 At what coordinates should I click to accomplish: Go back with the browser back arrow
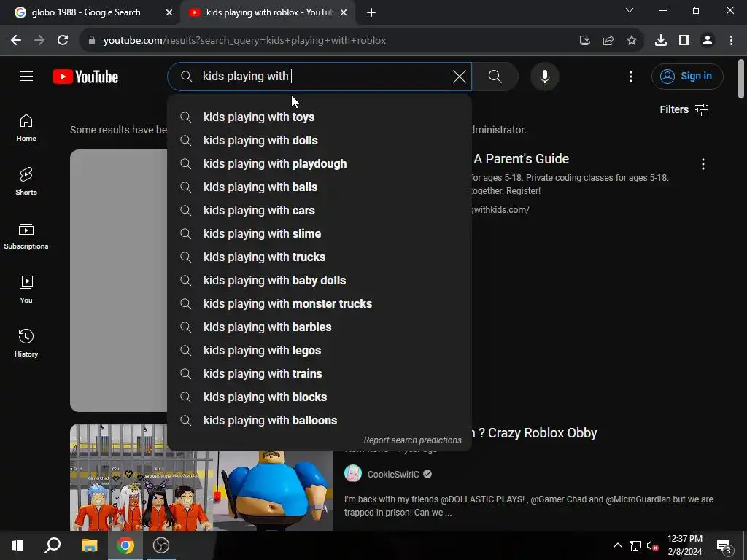[x=16, y=41]
